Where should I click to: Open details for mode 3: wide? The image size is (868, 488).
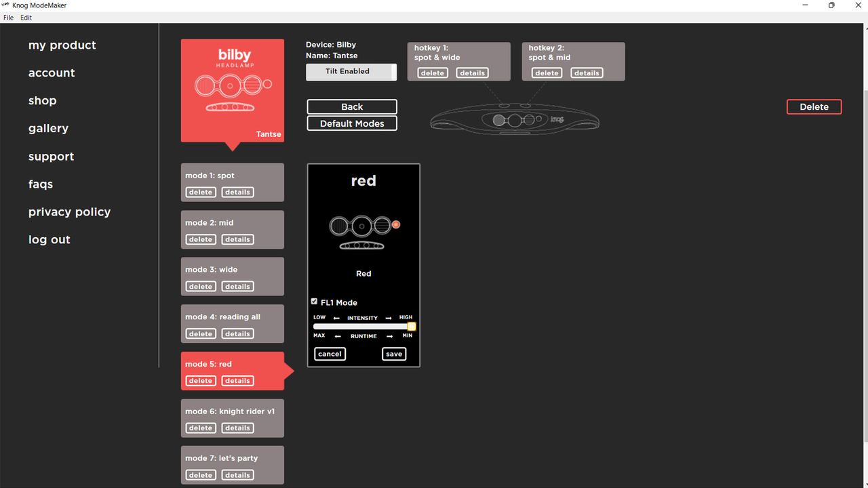tap(237, 287)
